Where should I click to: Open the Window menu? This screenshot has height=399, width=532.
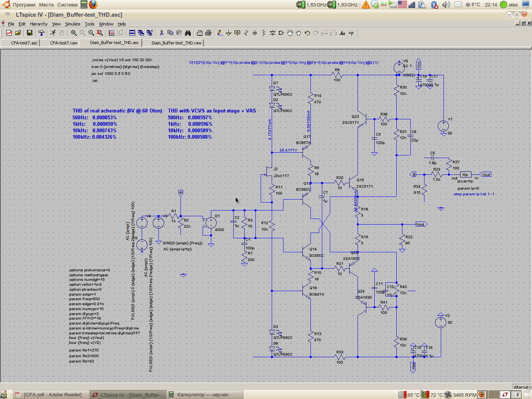point(106,24)
